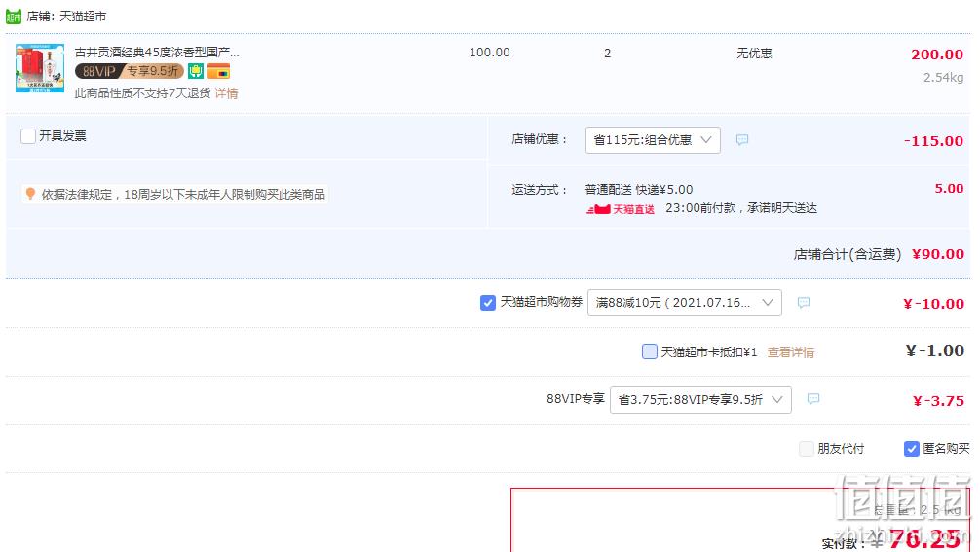The image size is (980, 552).
Task: Click the 88VIP 专享9.5折 badge
Action: pyautogui.click(x=130, y=71)
